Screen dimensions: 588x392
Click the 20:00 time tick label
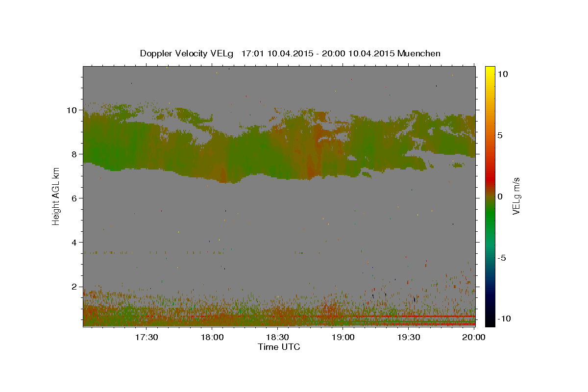click(x=474, y=337)
